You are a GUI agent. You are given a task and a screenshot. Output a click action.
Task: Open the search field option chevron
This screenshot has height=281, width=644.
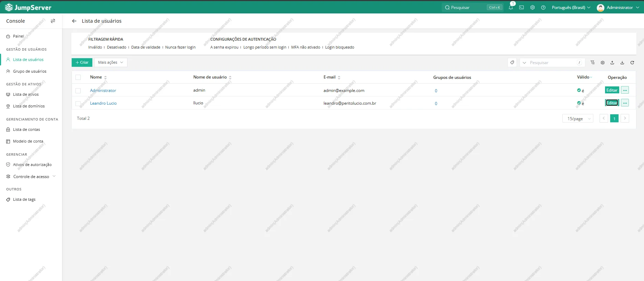[524, 63]
